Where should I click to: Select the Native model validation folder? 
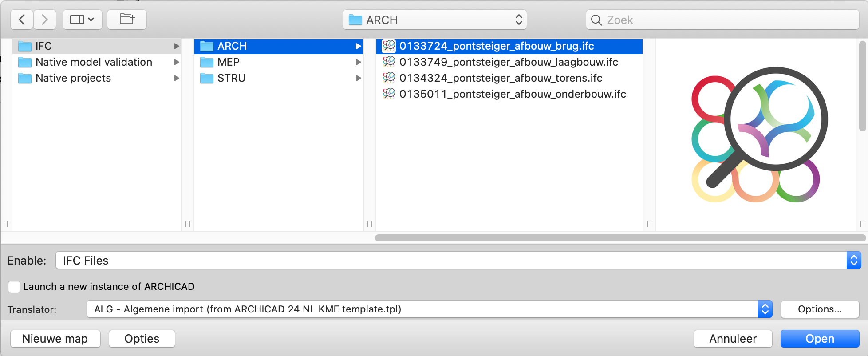pyautogui.click(x=97, y=62)
